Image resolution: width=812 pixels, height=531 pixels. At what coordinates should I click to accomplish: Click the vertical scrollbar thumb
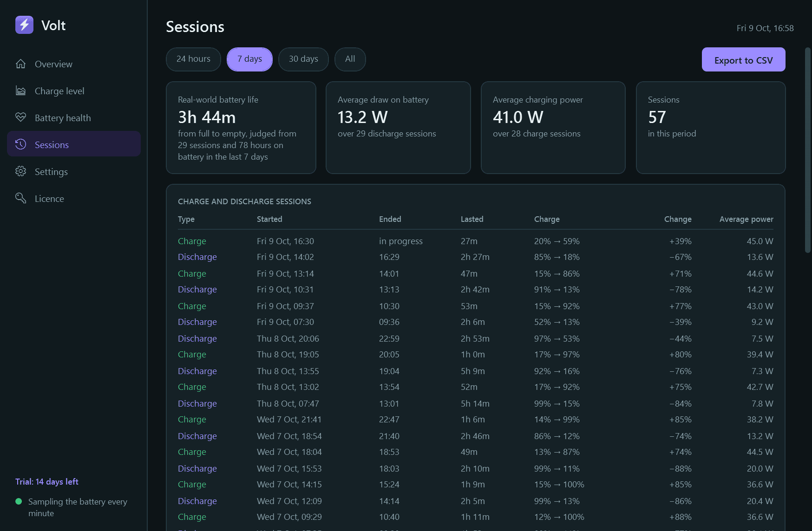[808, 149]
